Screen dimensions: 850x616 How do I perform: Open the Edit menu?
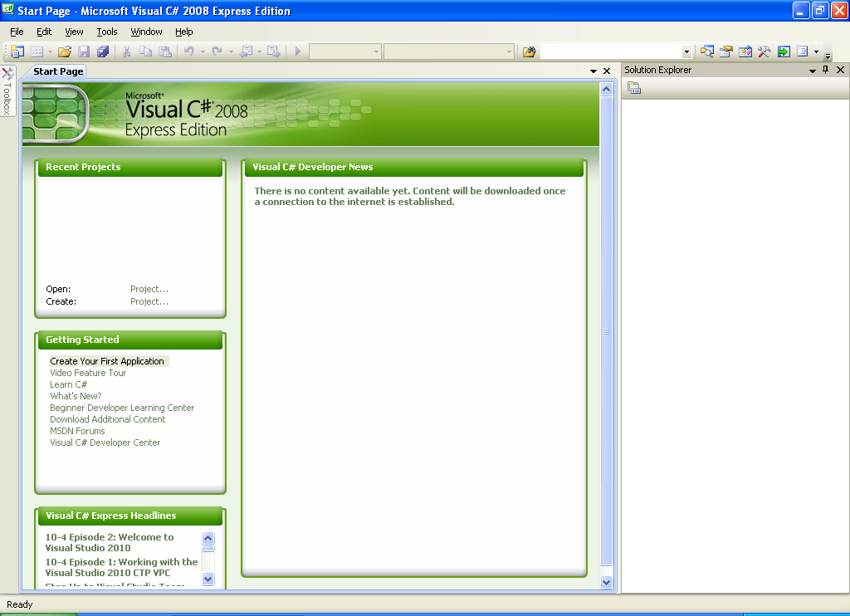(44, 32)
